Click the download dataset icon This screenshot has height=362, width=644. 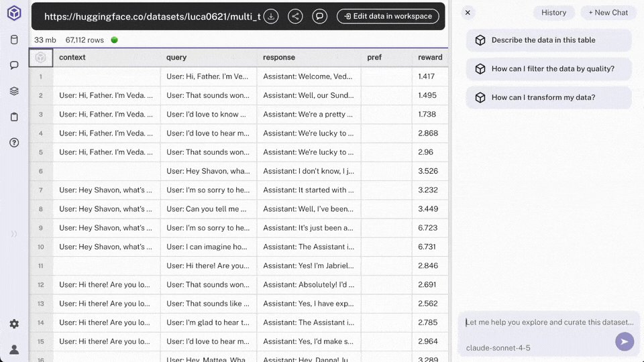271,16
